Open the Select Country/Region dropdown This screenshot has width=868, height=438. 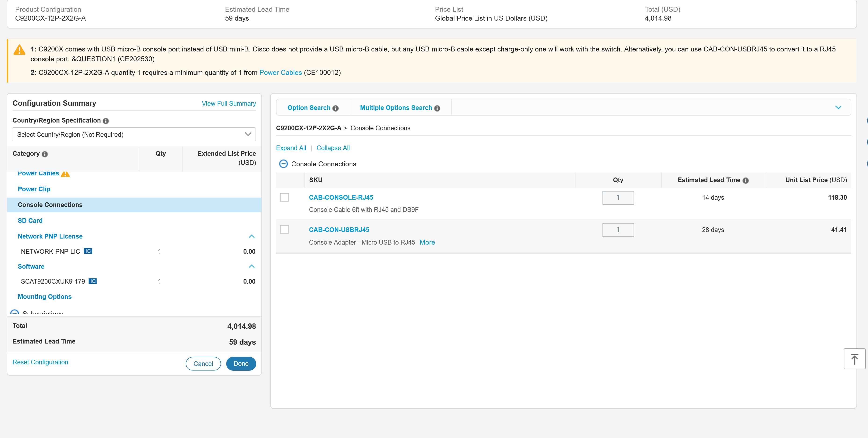point(134,134)
